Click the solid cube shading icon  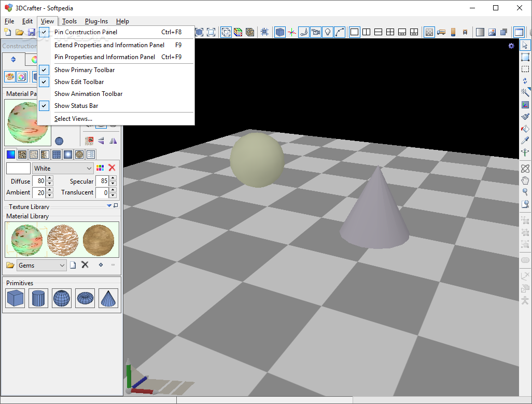coord(280,32)
